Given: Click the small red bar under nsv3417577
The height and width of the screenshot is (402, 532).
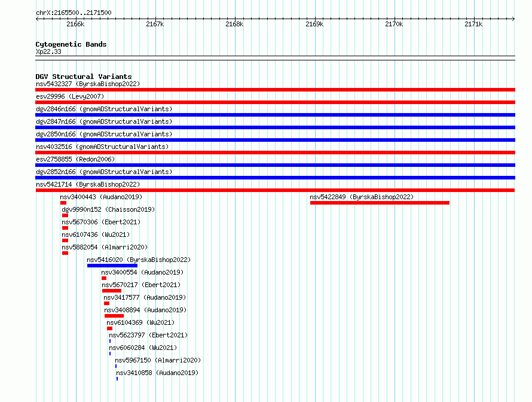Looking at the screenshot, I should point(106,303).
